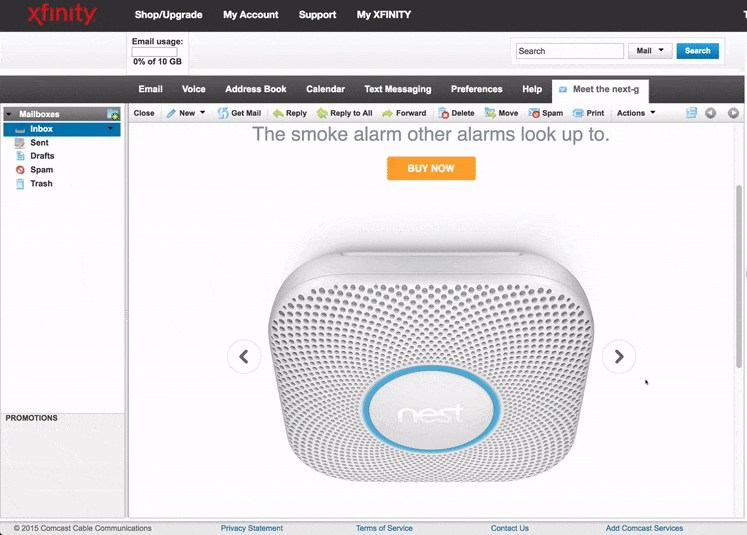
Task: Collapse the Mailboxes section
Action: click(x=9, y=114)
